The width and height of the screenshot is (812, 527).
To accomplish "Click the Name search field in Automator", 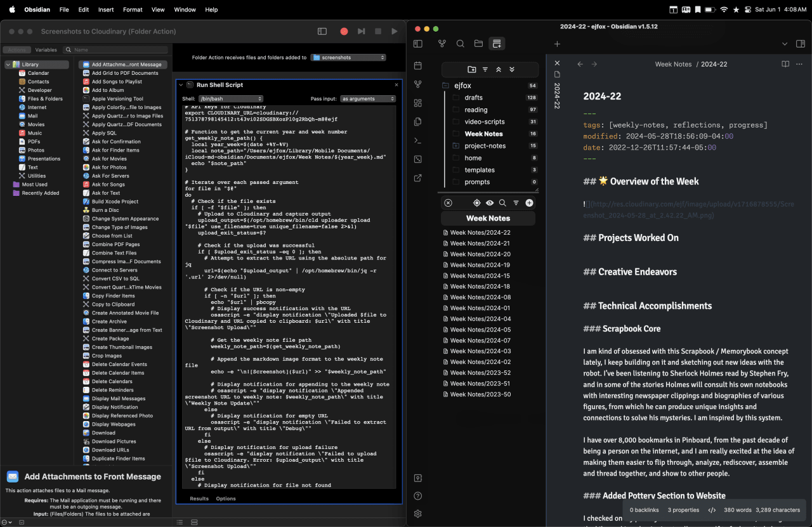I will click(117, 49).
